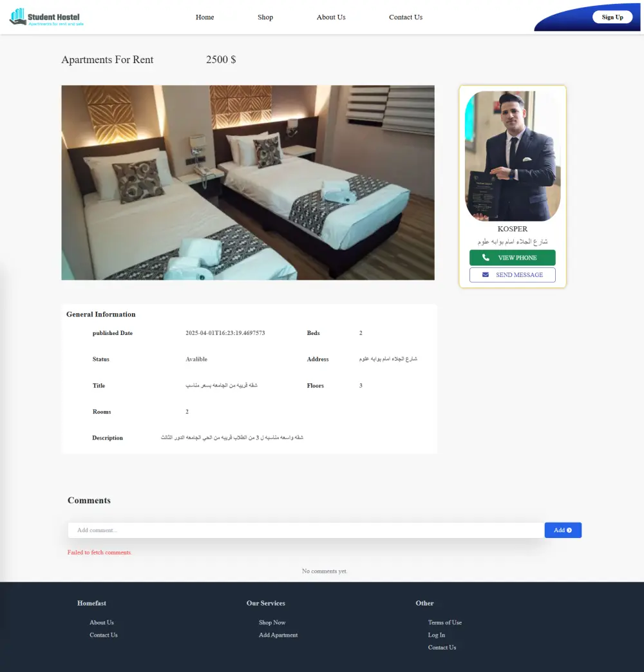Click the Student Hostel logo
Image resolution: width=644 pixels, height=672 pixels.
[x=45, y=17]
